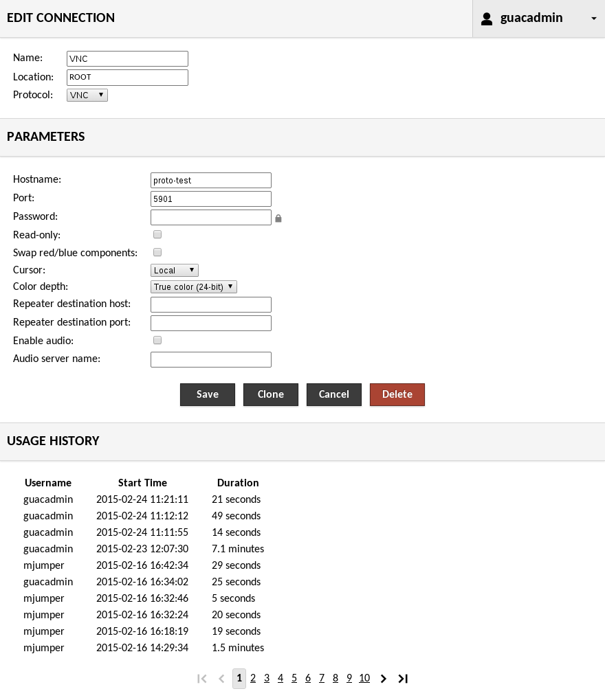
Task: Open the guacadmin user menu
Action: [x=538, y=19]
